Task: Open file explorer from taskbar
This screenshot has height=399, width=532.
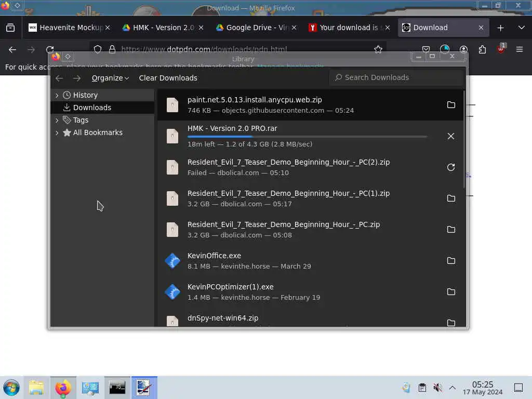Action: tap(36, 388)
